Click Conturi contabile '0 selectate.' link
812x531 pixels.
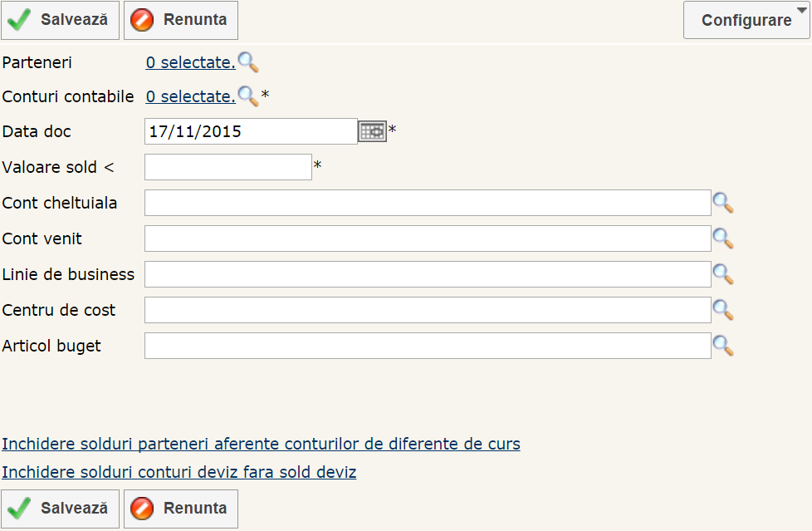click(x=190, y=96)
